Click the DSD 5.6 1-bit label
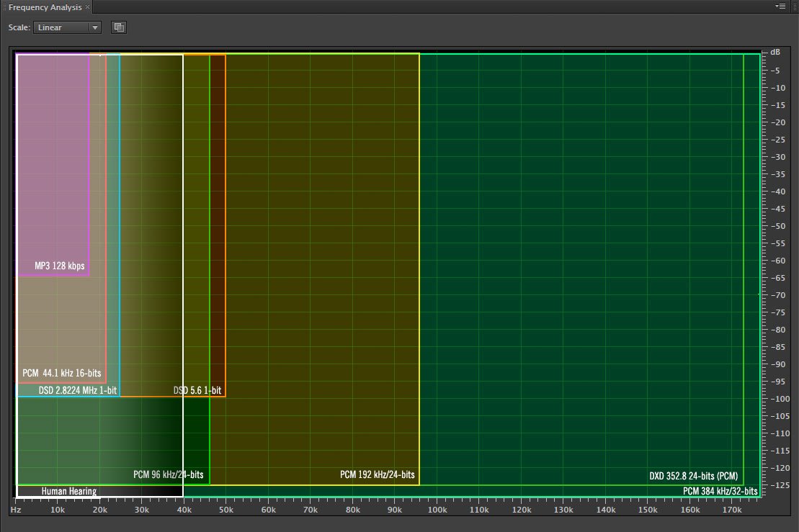Viewport: 799px width, 532px height. click(197, 389)
